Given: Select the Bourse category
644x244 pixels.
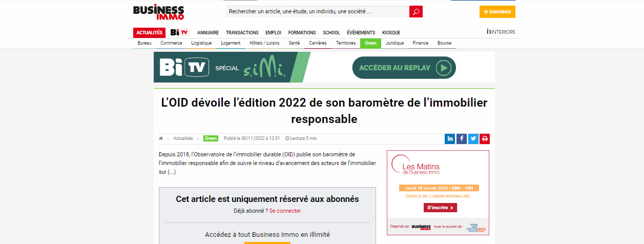Looking at the screenshot, I should 444,43.
